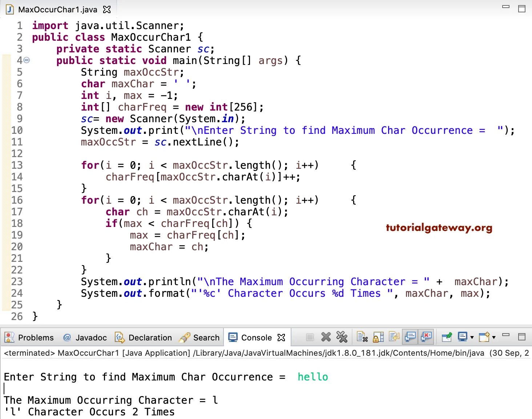Click line number 26 in the gutter
Screen dimensions: 532x419
pos(17,316)
